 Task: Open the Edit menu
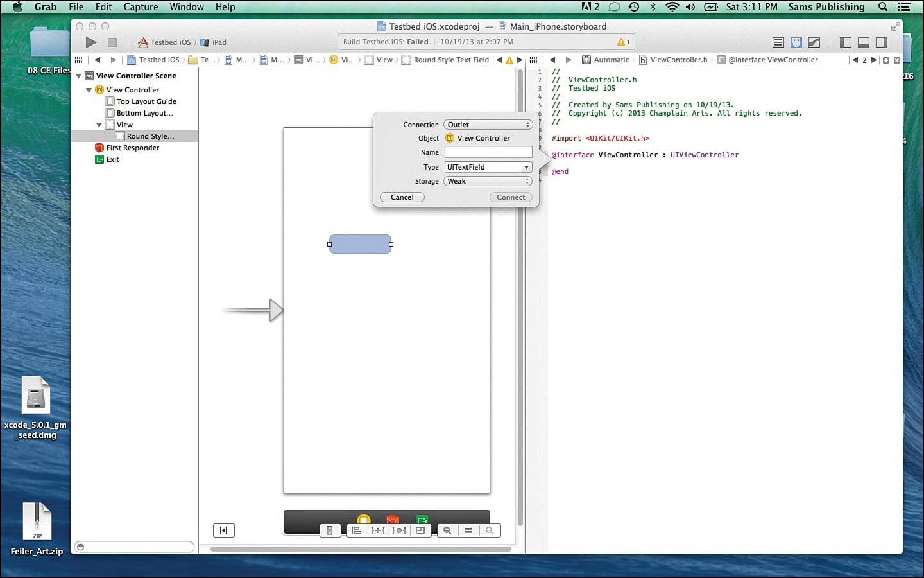point(104,7)
